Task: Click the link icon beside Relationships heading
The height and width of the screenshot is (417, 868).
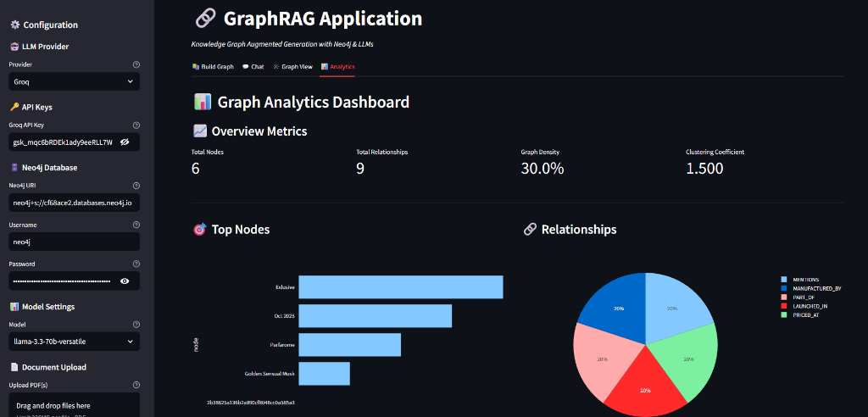Action: point(530,230)
